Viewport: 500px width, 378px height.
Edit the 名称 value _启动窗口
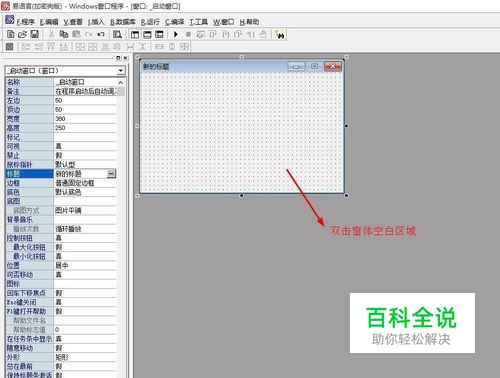[85, 82]
